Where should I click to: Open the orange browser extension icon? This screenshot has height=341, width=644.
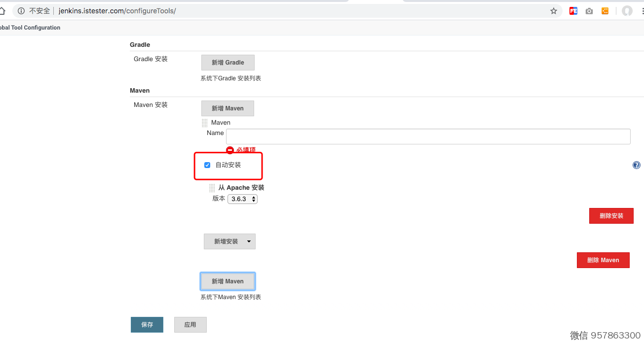(x=605, y=11)
